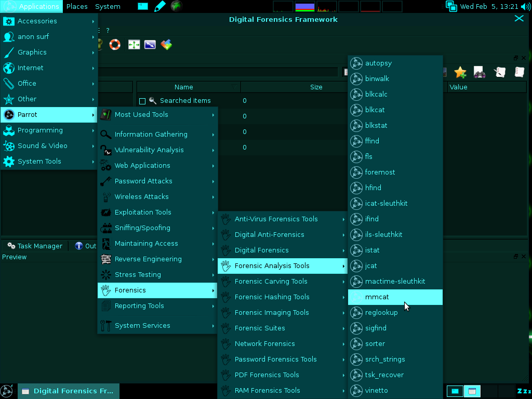Click the gold star bookmark icon
The width and height of the screenshot is (532, 399).
460,72
